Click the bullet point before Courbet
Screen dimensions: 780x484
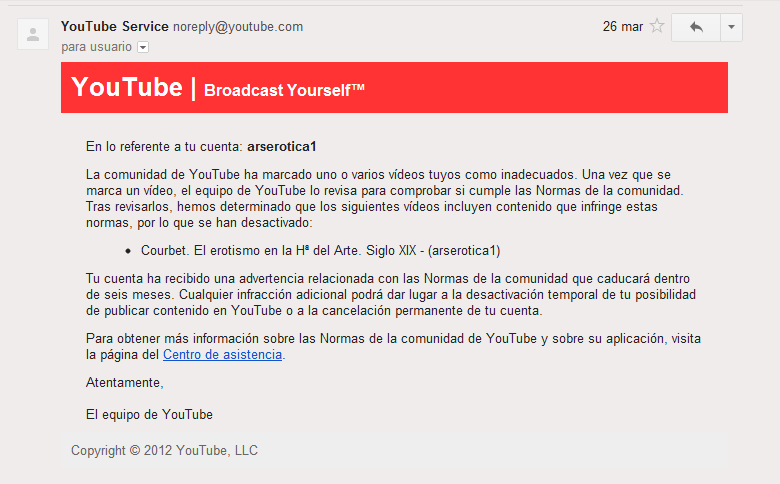(128, 251)
